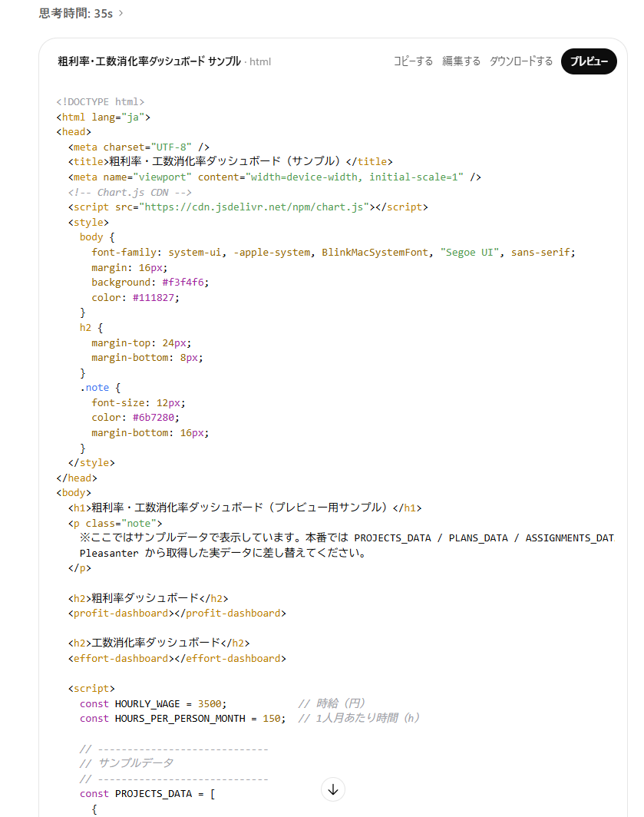
Task: Click the meta charset="UTF-8" line
Action: pos(139,147)
